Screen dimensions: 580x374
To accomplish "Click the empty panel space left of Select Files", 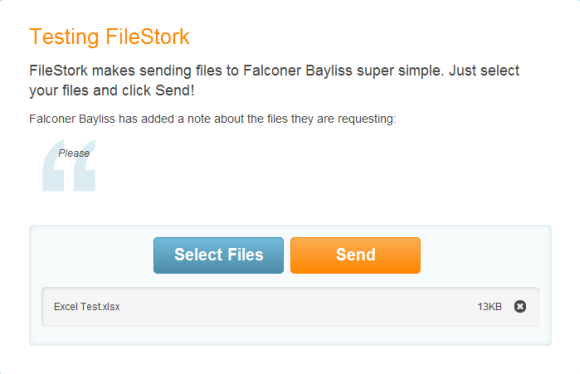I will pyautogui.click(x=91, y=255).
